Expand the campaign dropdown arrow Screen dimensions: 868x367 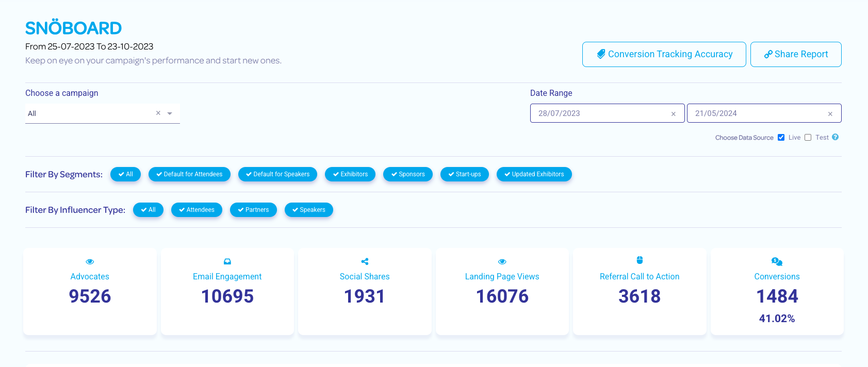point(170,113)
